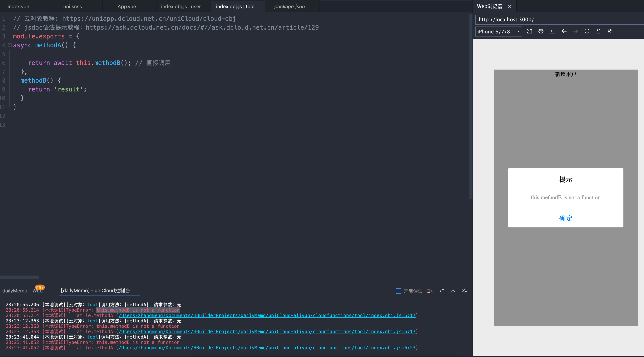Expand console panel with the up chevron

[453, 291]
